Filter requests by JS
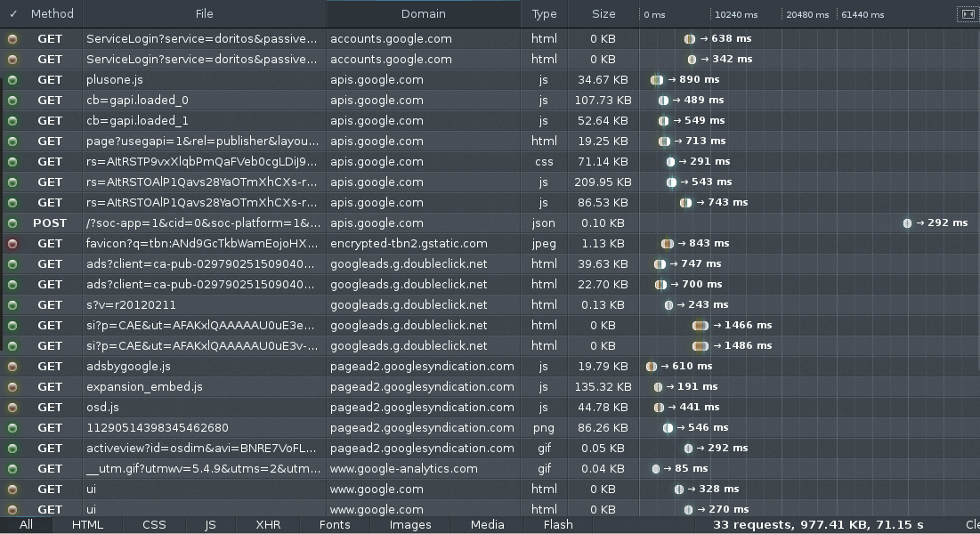This screenshot has width=980, height=534. coord(211,524)
